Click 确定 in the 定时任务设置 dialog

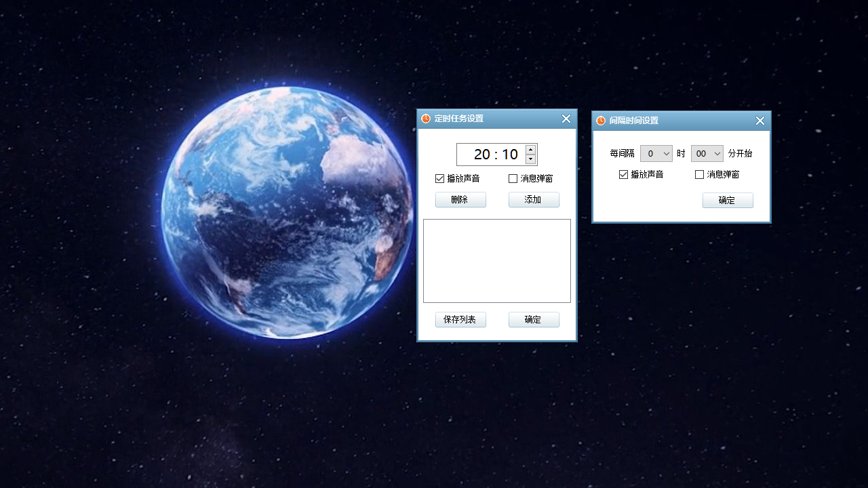point(534,319)
